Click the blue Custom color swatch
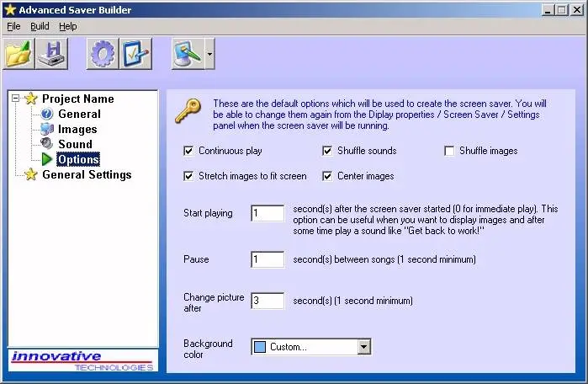Viewport: 588px width, 384px height. click(260, 347)
